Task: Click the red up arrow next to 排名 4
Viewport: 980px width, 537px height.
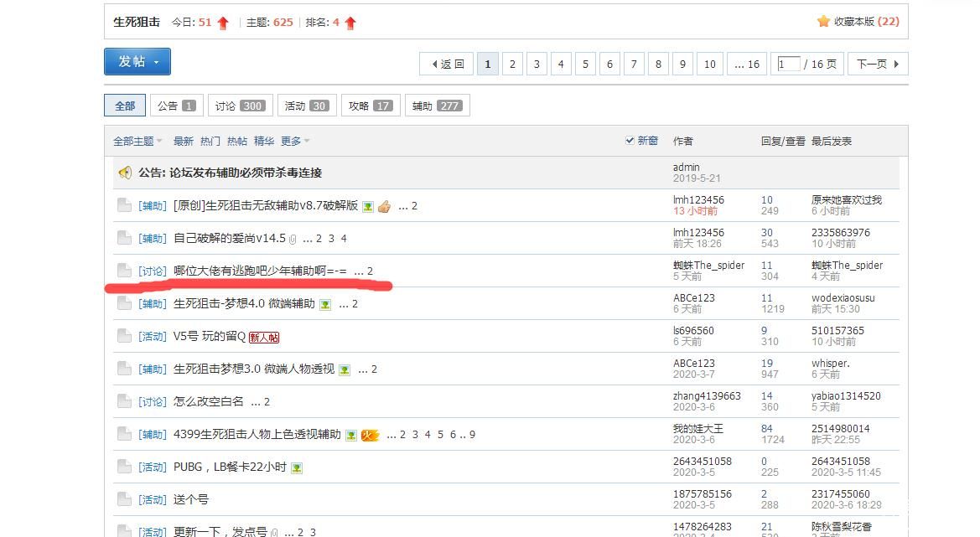Action: point(350,23)
